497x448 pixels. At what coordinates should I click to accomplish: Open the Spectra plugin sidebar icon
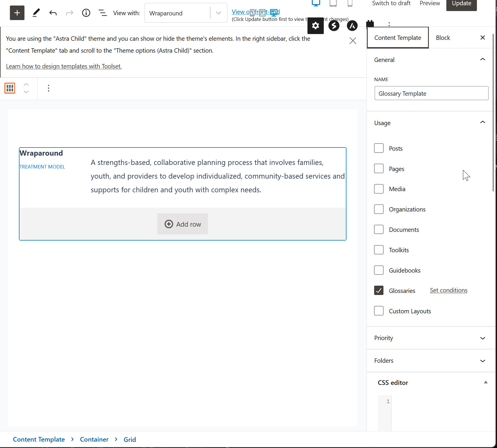click(334, 26)
